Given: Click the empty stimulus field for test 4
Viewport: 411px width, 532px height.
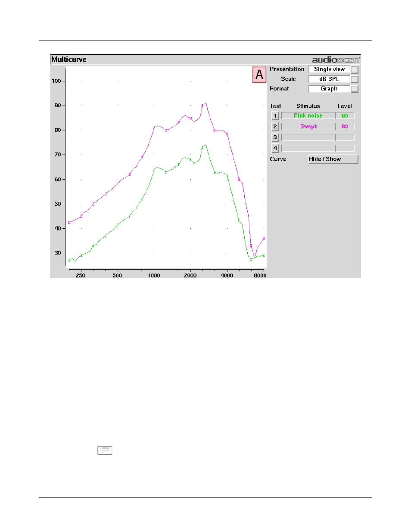Looking at the screenshot, I should (308, 148).
